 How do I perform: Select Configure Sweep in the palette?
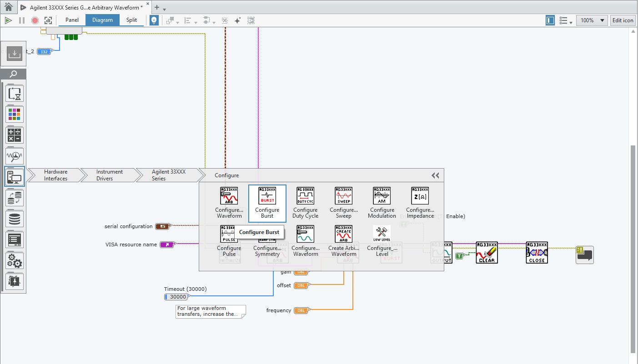coord(343,196)
